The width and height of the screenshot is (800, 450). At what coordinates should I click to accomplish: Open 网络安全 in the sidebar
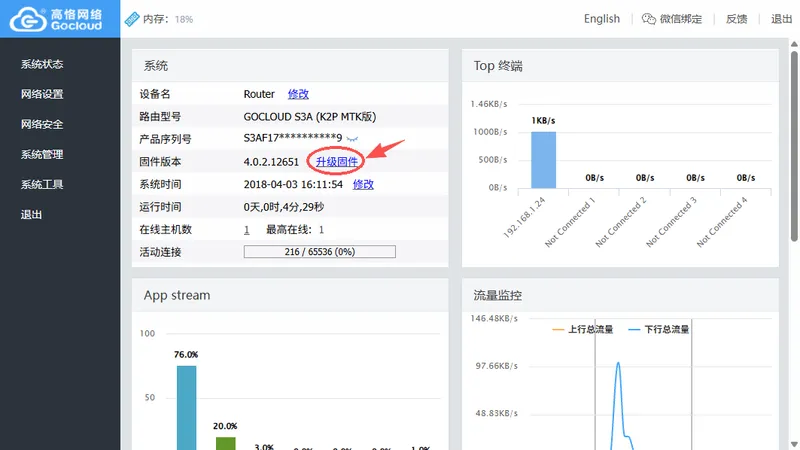pos(42,124)
